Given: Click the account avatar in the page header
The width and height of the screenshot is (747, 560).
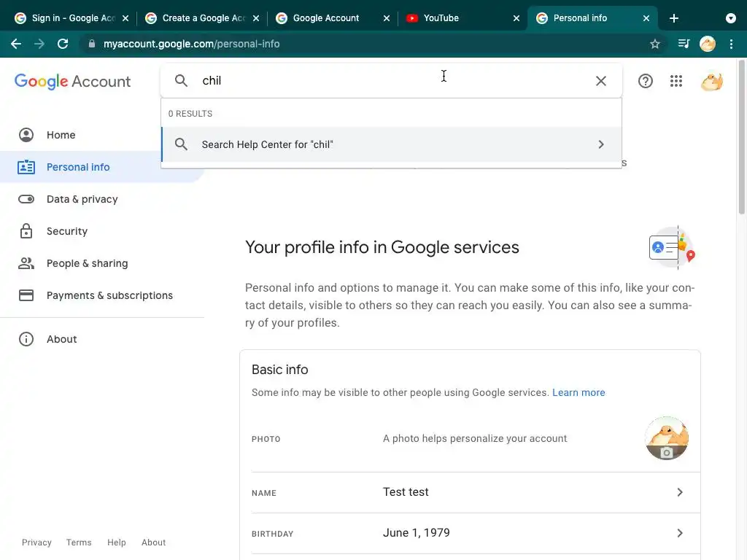Looking at the screenshot, I should (711, 81).
